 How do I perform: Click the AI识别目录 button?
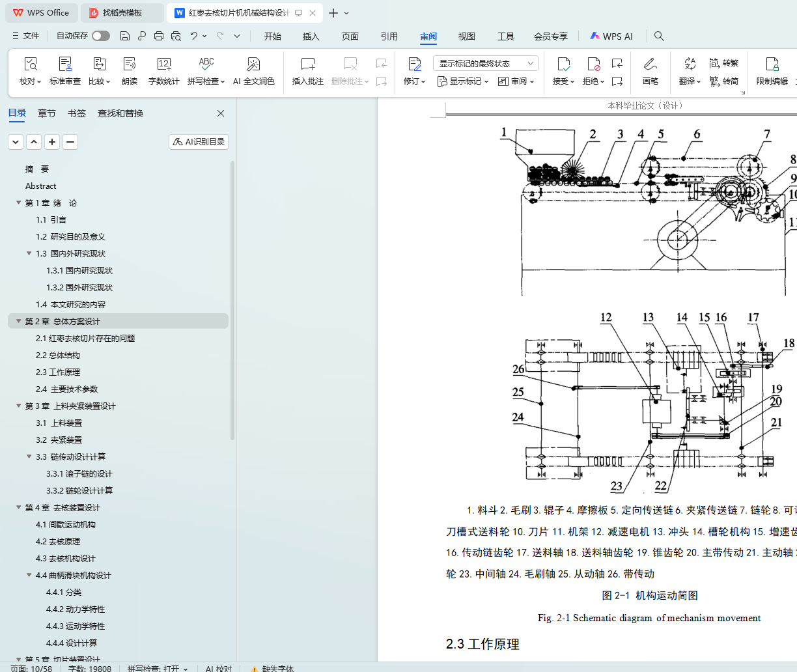tap(199, 141)
